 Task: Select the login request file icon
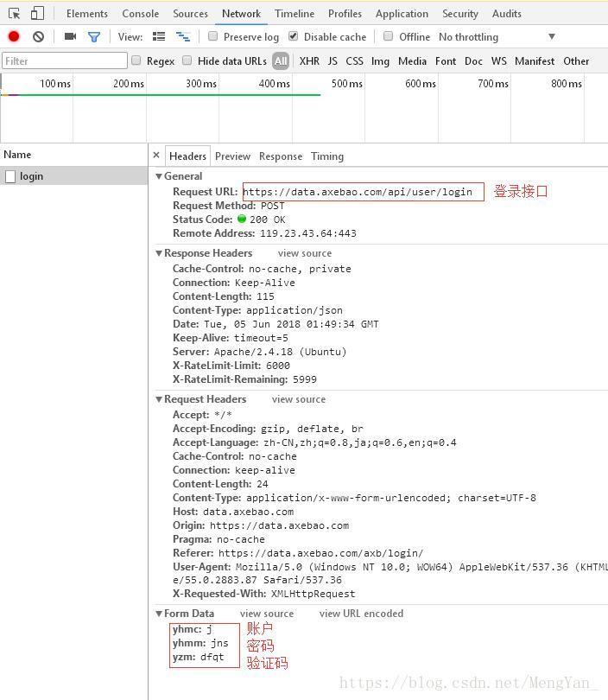click(x=10, y=176)
